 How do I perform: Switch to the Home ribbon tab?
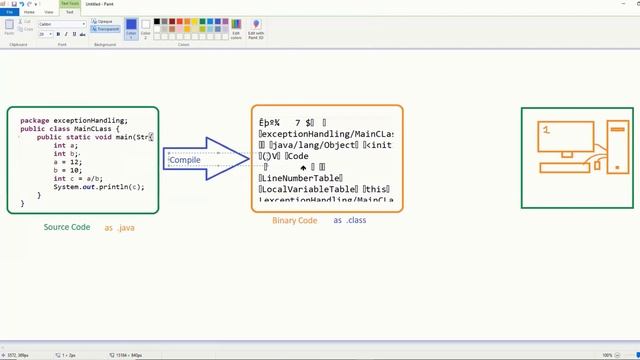29,12
